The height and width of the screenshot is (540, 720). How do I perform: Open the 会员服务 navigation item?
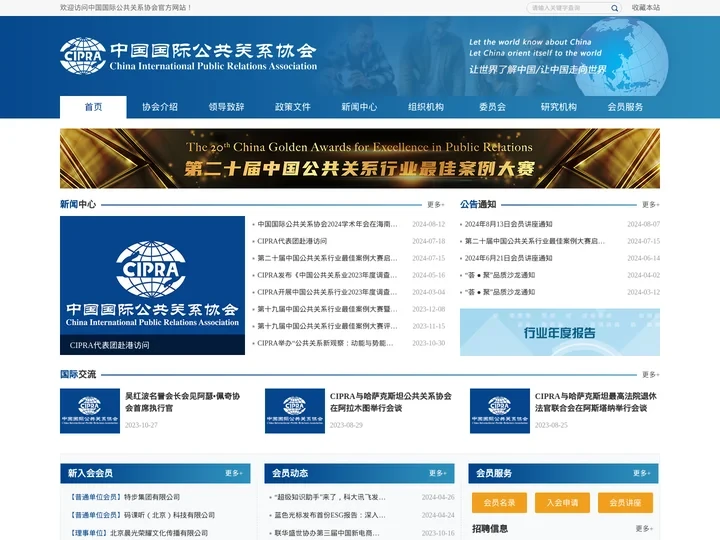(625, 107)
